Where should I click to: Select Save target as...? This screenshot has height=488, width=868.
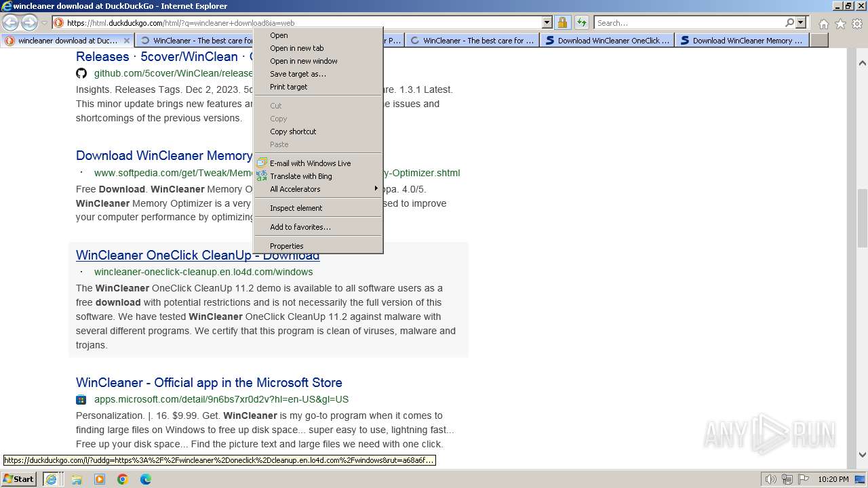(318, 74)
